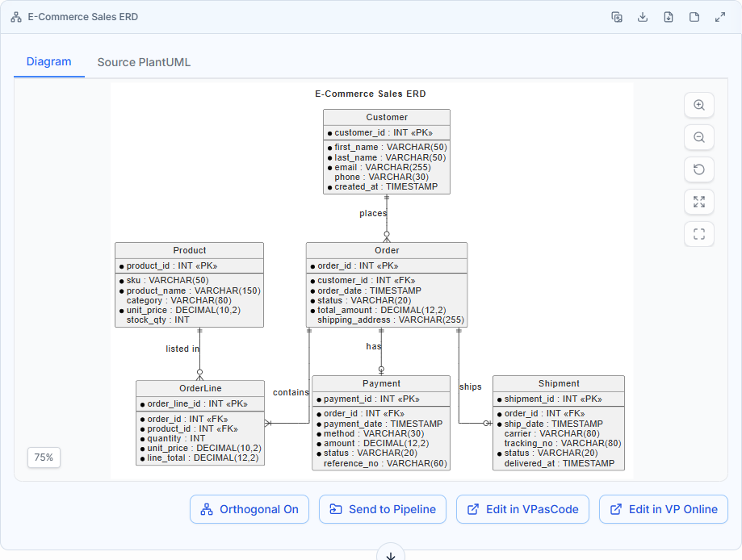Click the down arrow button at the bottom
The width and height of the screenshot is (742, 560).
pos(391,554)
